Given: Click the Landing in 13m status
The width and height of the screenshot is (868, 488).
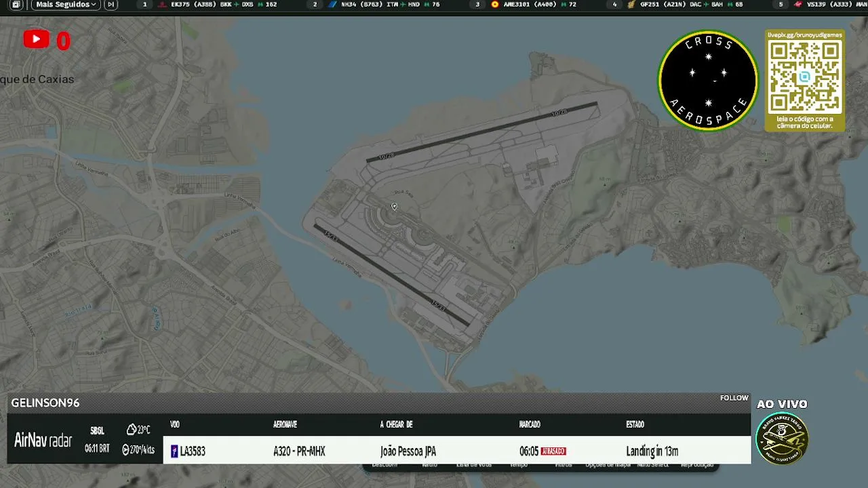Looking at the screenshot, I should tap(652, 451).
